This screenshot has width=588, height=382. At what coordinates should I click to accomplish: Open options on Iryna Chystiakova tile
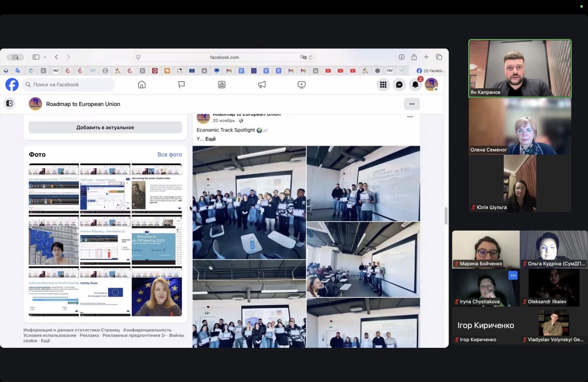(x=513, y=275)
